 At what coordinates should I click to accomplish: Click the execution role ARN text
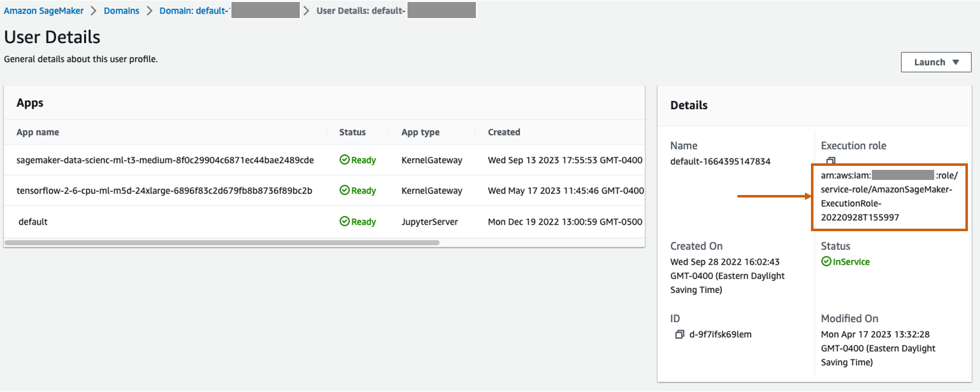(889, 197)
